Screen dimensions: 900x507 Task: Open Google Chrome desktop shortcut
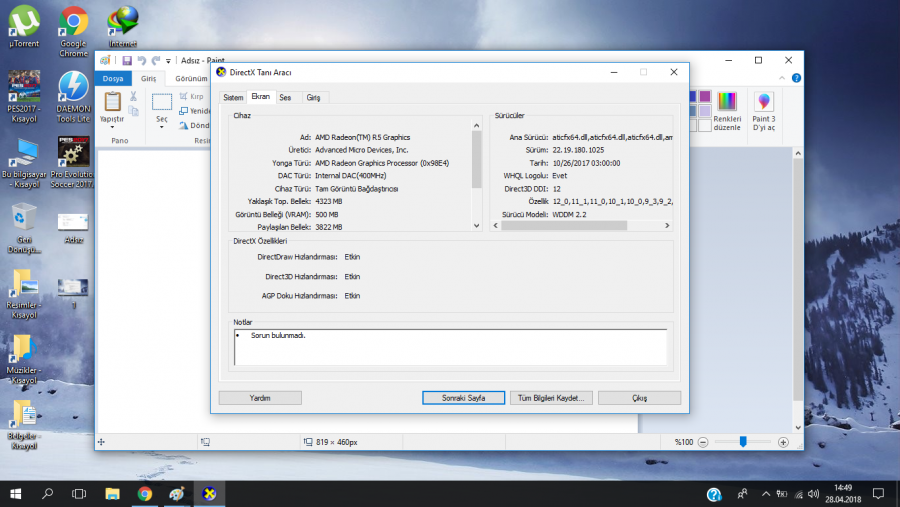tap(73, 31)
